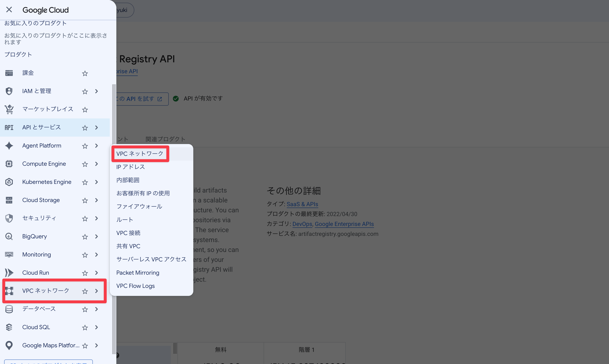Screen dimensions: 609x364
Task: Star the Cloud Run product
Action: point(85,273)
